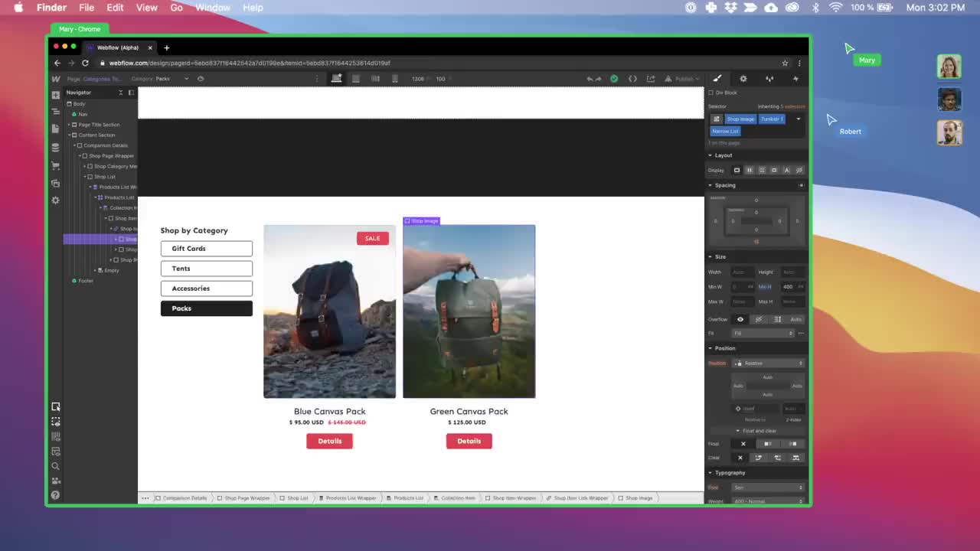The width and height of the screenshot is (980, 551).
Task: Open the Assets panel icon
Action: pyautogui.click(x=55, y=184)
